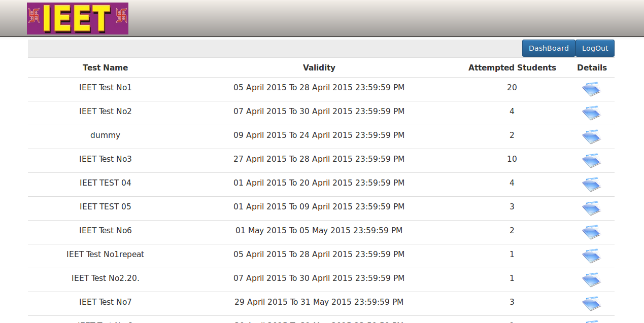Viewport: 644px width, 323px height.
Task: Go to the DashBoard
Action: 549,48
